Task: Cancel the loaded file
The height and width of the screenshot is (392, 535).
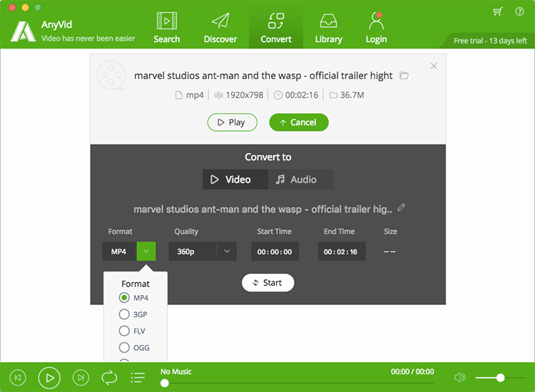Action: [299, 122]
